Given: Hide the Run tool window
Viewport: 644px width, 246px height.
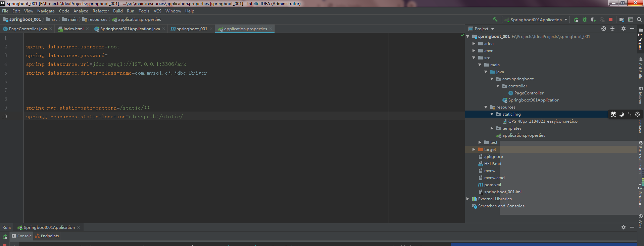Looking at the screenshot, I should tap(632, 227).
